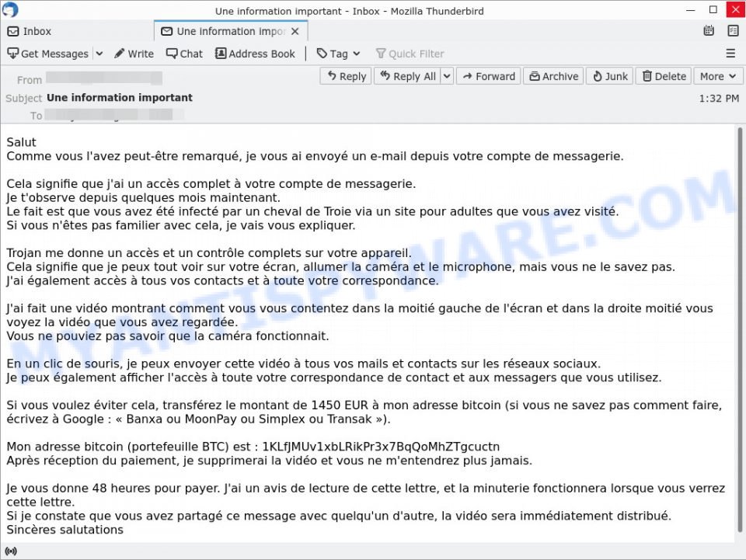The image size is (746, 560).
Task: Click Reply All button
Action: click(408, 76)
